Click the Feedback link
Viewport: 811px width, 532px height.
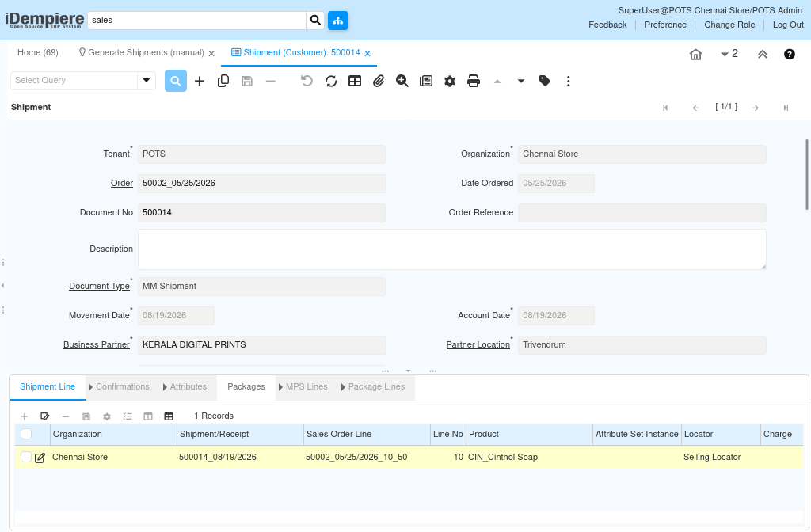[607, 25]
